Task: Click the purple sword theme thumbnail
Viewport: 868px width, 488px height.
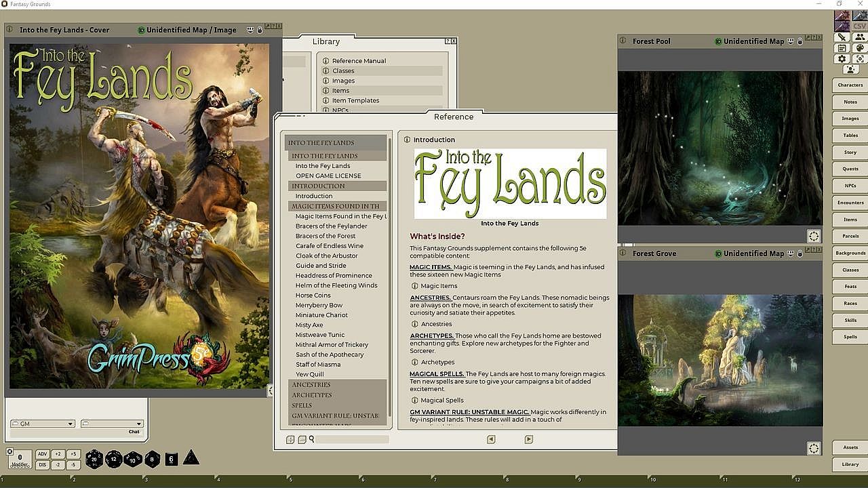Action: (842, 26)
